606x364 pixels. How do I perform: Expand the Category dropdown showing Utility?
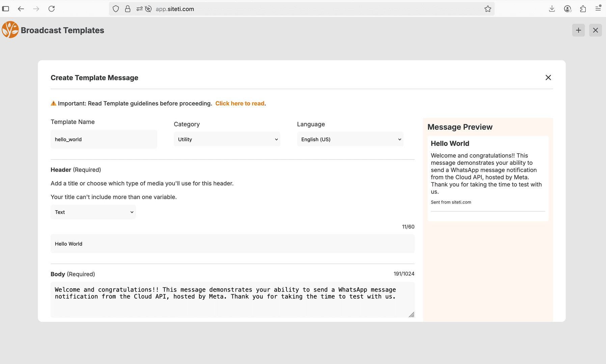coord(227,139)
